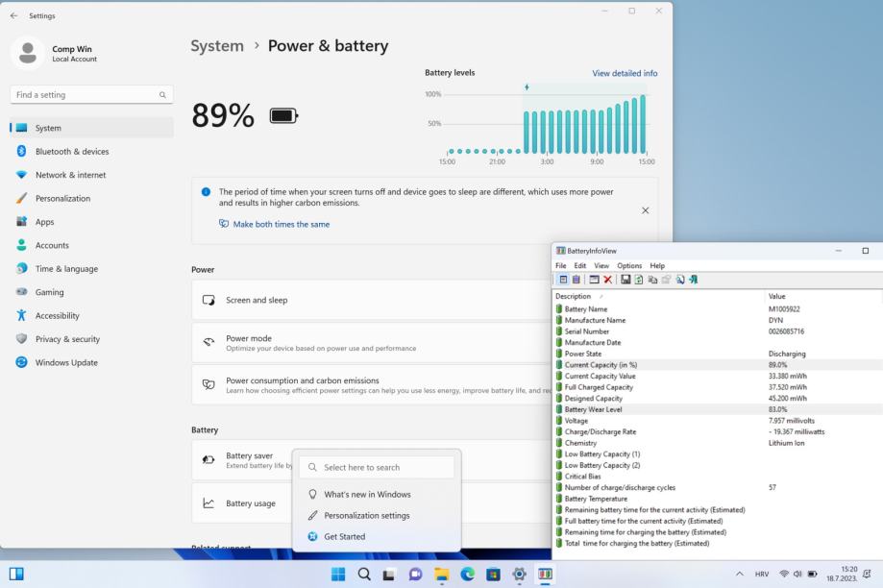
Task: Open Options menu in BatteryInfoView
Action: coord(629,265)
